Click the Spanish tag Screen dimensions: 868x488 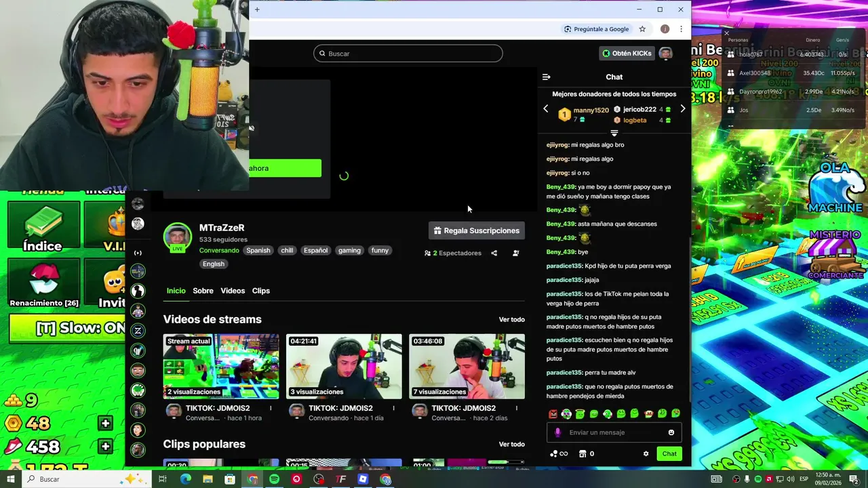pyautogui.click(x=258, y=250)
